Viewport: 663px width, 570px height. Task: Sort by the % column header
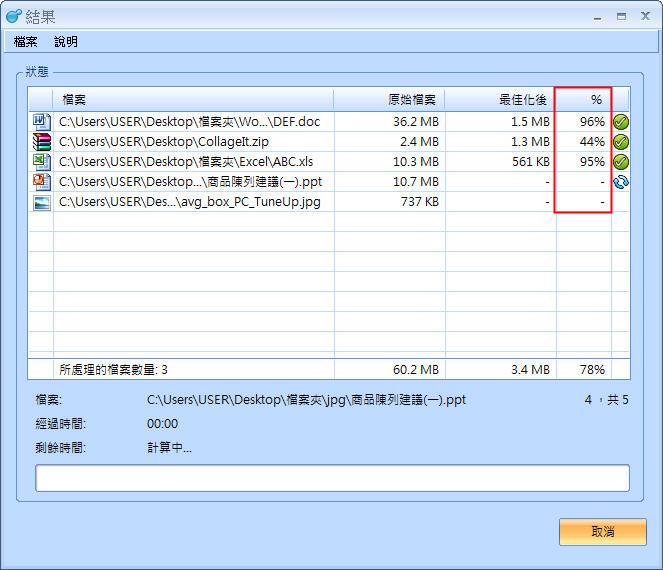(x=584, y=100)
